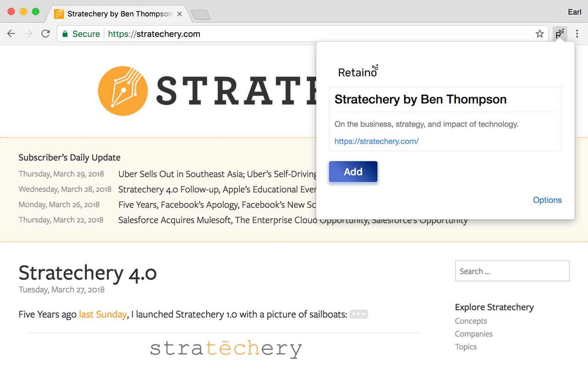Click the Retaino extension icon in toolbar
The width and height of the screenshot is (588, 368).
pyautogui.click(x=560, y=34)
